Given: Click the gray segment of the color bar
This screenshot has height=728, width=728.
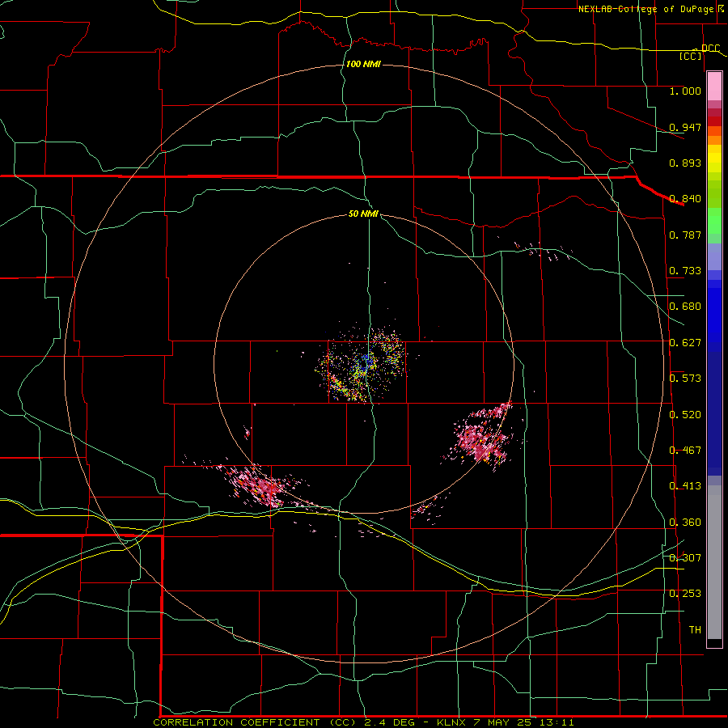Looking at the screenshot, I should (x=714, y=562).
